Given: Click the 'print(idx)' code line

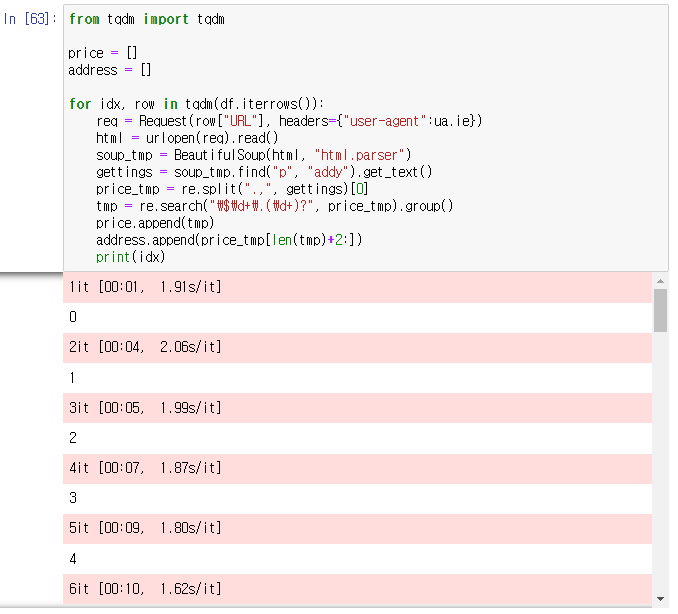Looking at the screenshot, I should (x=131, y=257).
